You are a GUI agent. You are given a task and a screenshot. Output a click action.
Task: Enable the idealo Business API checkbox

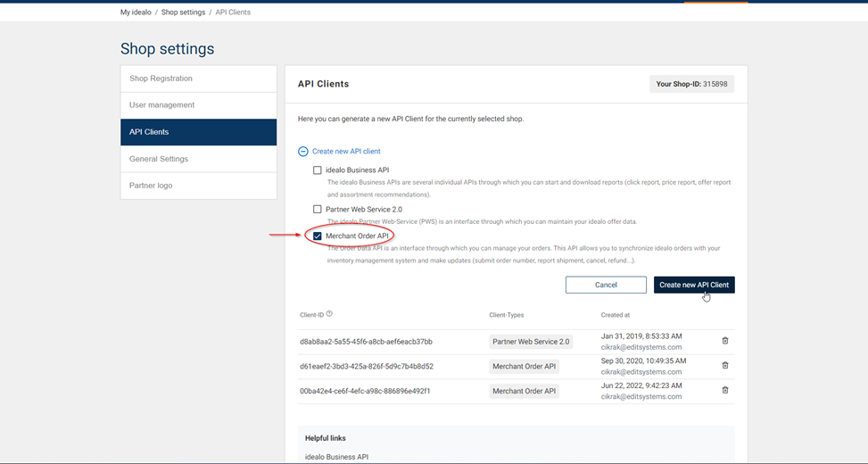318,170
